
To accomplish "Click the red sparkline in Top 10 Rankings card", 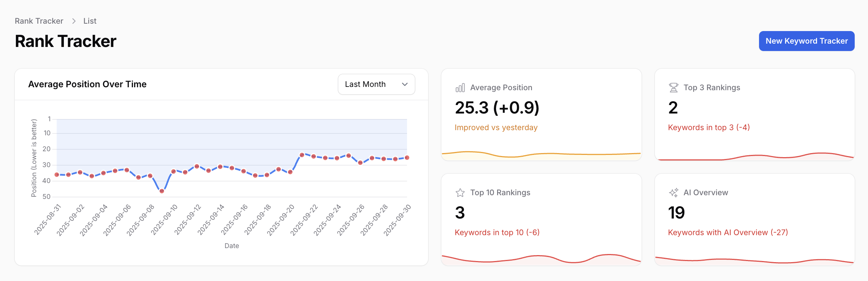I will (541, 258).
